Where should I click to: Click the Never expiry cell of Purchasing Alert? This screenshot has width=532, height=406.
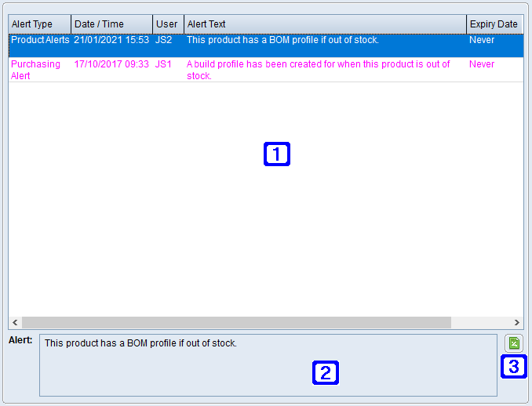482,64
